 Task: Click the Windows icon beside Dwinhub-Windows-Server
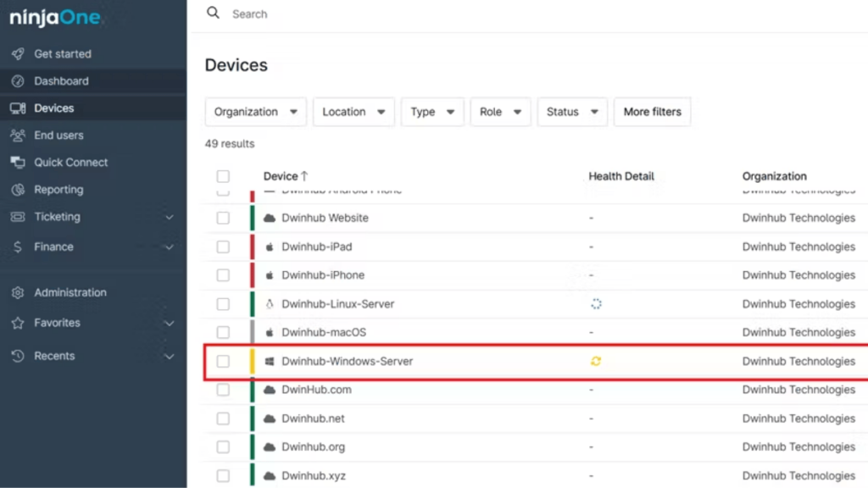[x=270, y=360]
